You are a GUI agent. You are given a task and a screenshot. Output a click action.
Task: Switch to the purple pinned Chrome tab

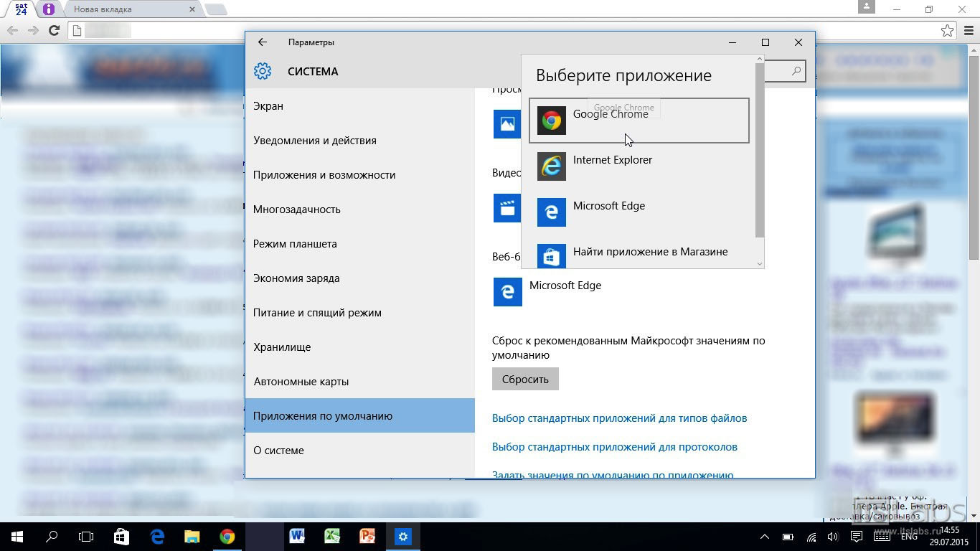coord(48,9)
